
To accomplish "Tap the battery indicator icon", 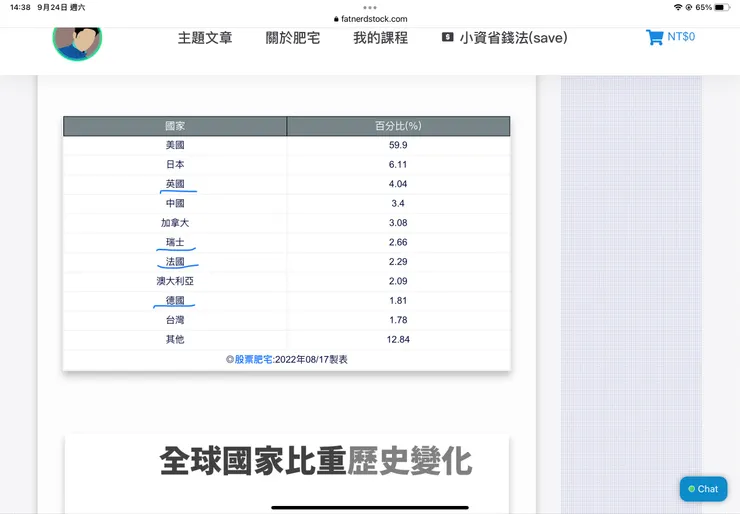I will click(x=722, y=7).
